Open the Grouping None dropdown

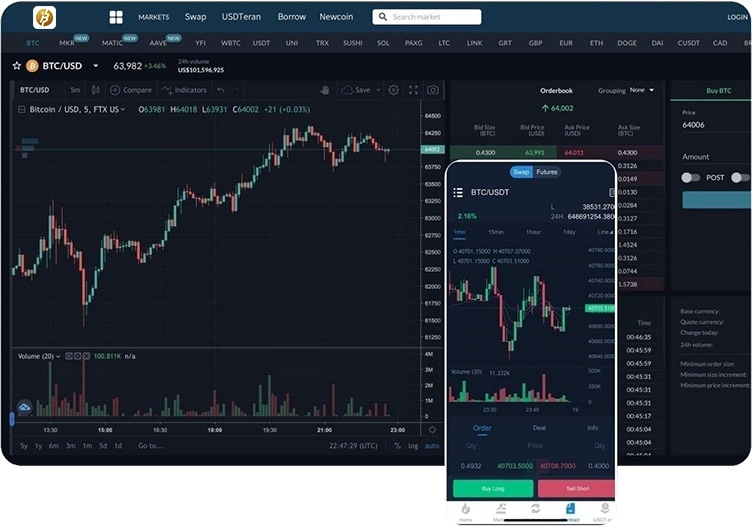pos(642,90)
